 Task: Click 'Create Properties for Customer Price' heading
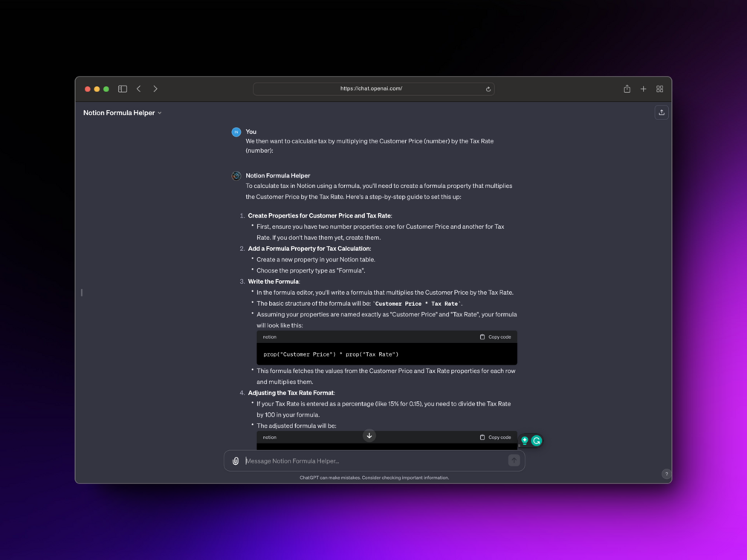[x=320, y=216]
